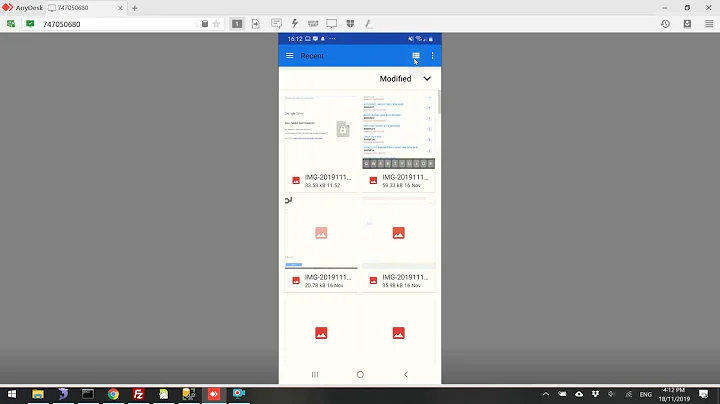Open the thumbnail showing keyboard screenshot

point(398,131)
